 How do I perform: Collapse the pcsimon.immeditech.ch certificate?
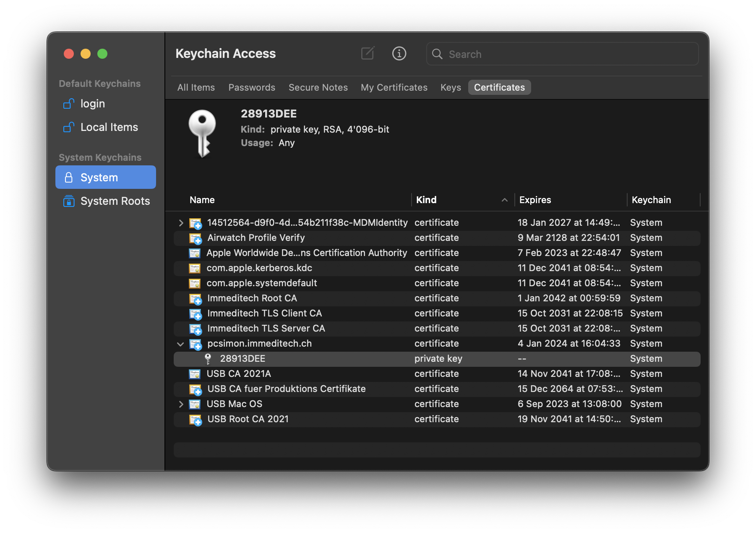181,344
